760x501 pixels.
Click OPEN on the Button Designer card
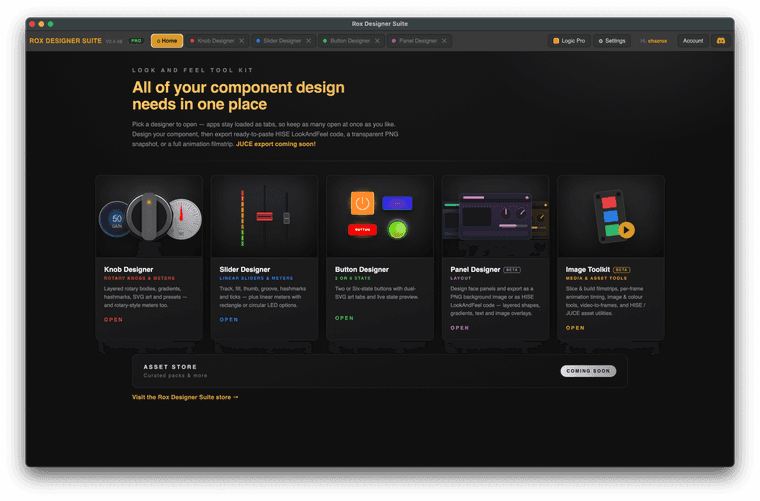point(344,318)
